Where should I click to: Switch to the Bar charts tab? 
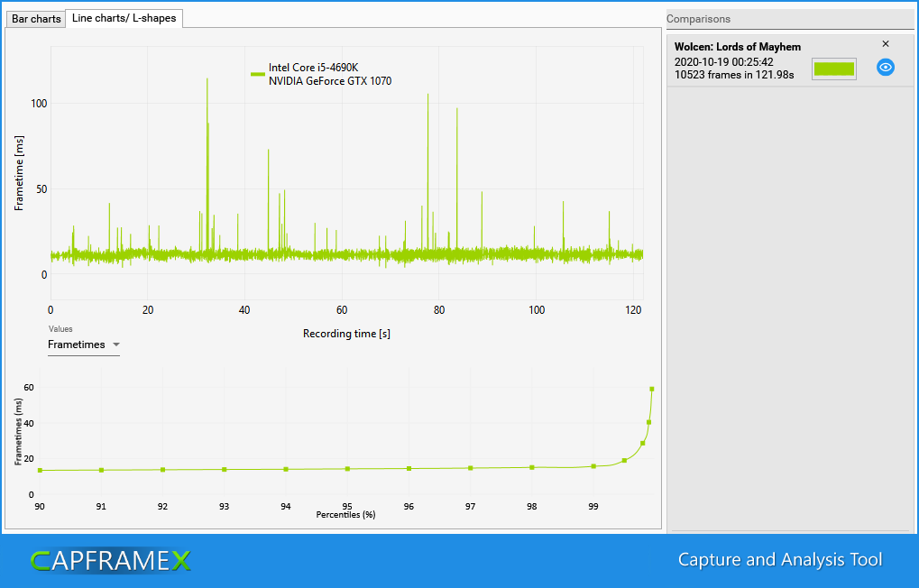click(x=36, y=19)
